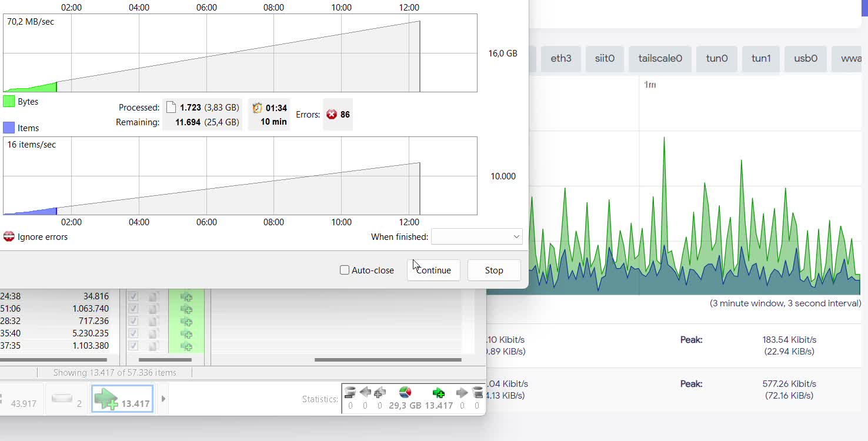Switch to the eth3 interface tab
This screenshot has width=868, height=441.
[561, 58]
